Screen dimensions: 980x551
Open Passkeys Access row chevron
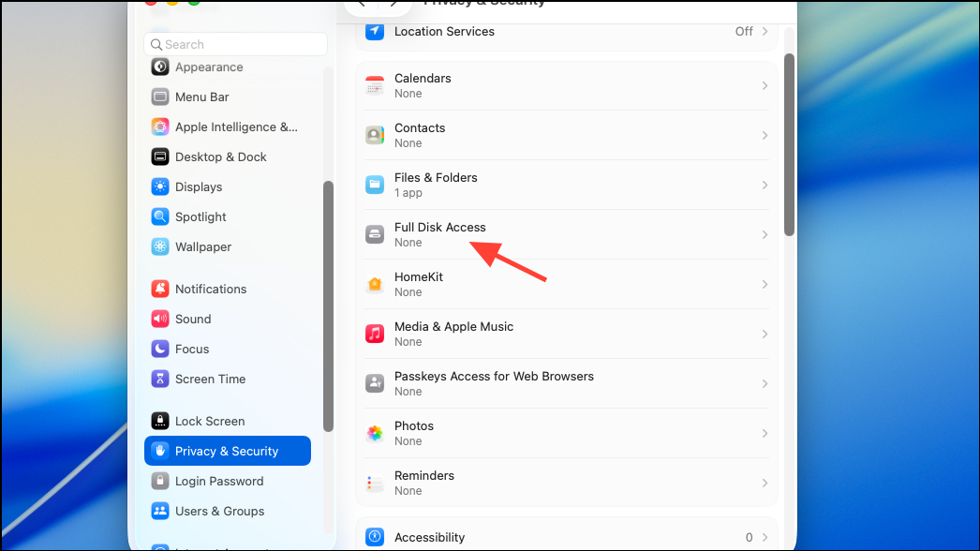coord(765,383)
